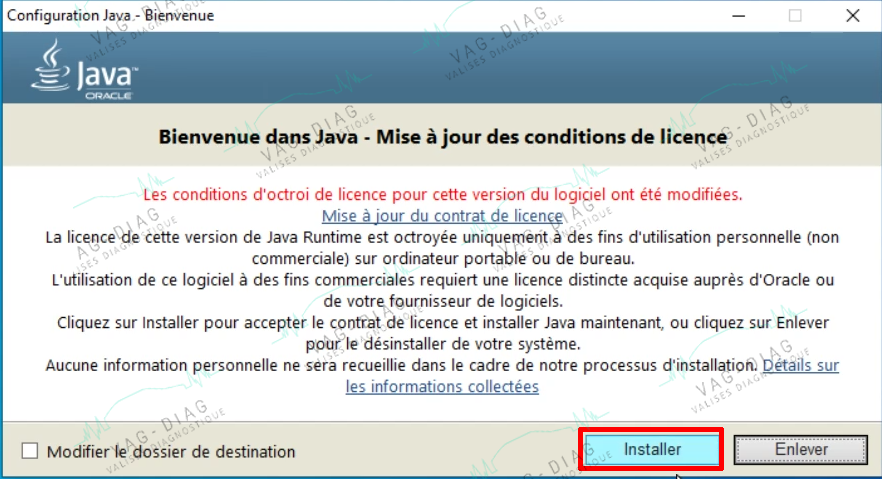Open 'les informations collectées' details link
This screenshot has width=882, height=479.
coord(442,387)
